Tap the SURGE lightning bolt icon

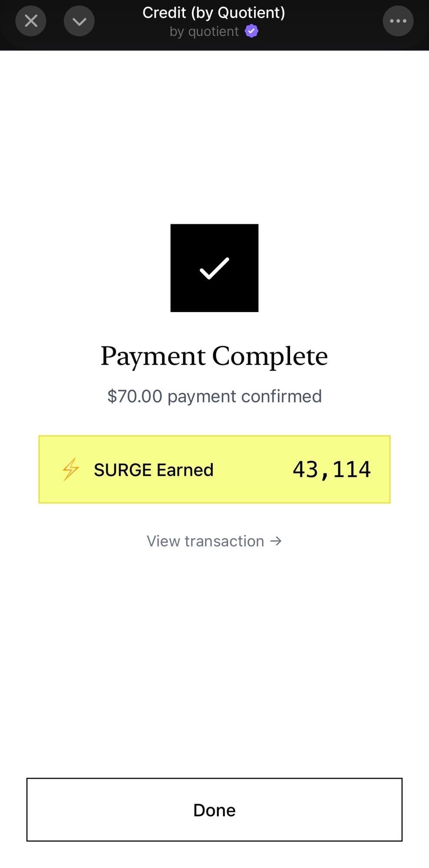pos(70,469)
